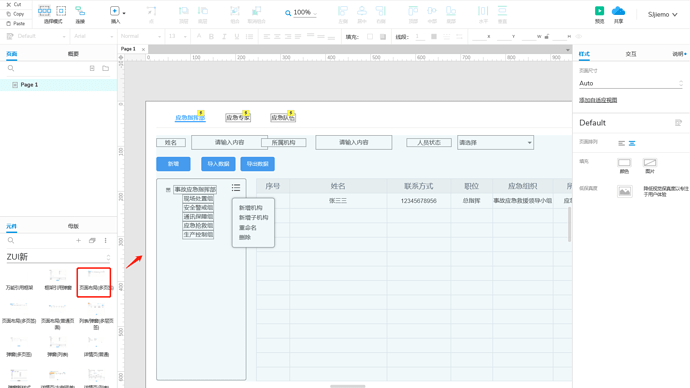Image resolution: width=690 pixels, height=388 pixels.
Task: Click the add page icon in Pages panel
Action: click(x=92, y=68)
